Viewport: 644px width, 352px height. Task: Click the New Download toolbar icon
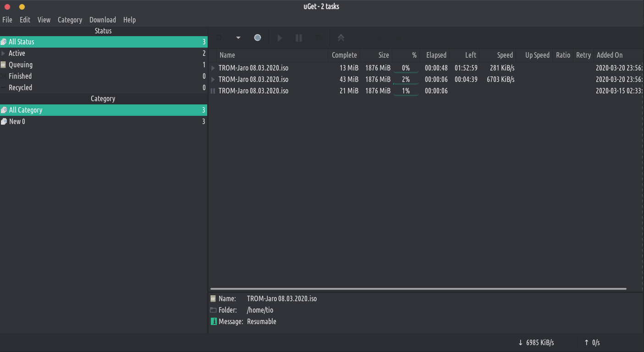click(220, 38)
